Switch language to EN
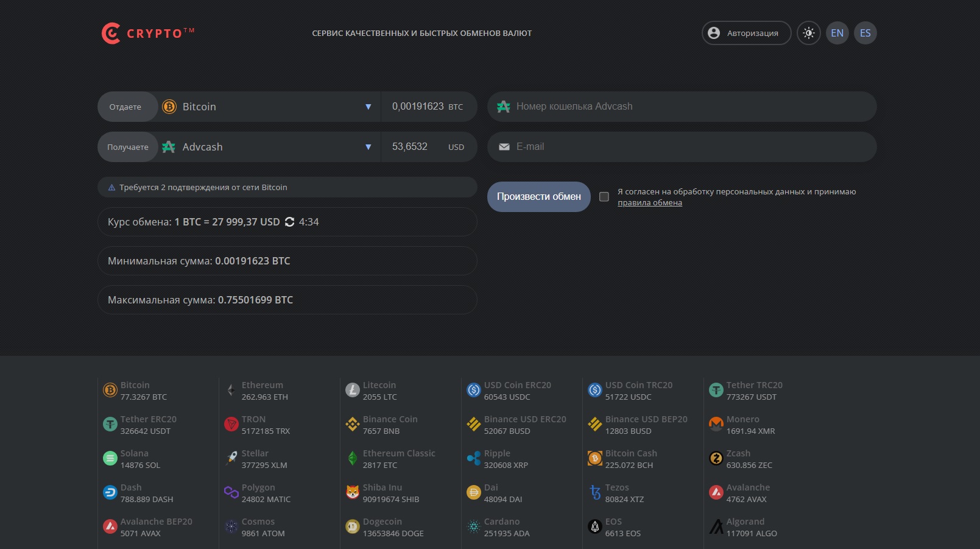 837,33
